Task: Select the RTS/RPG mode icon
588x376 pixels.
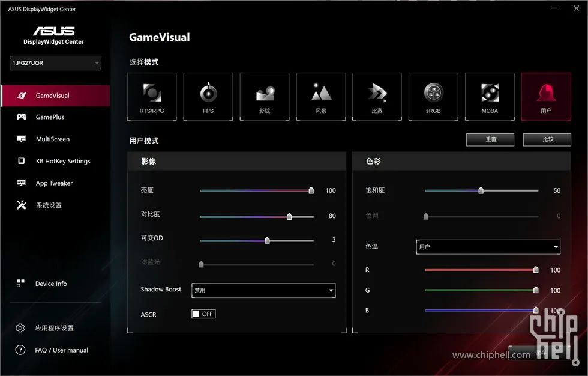Action: click(x=152, y=92)
